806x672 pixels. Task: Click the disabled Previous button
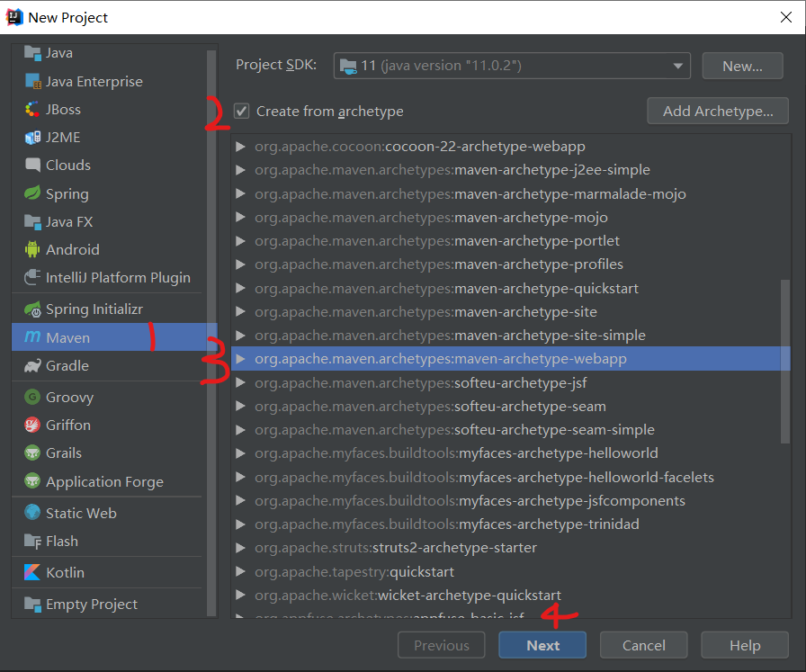[x=441, y=645]
